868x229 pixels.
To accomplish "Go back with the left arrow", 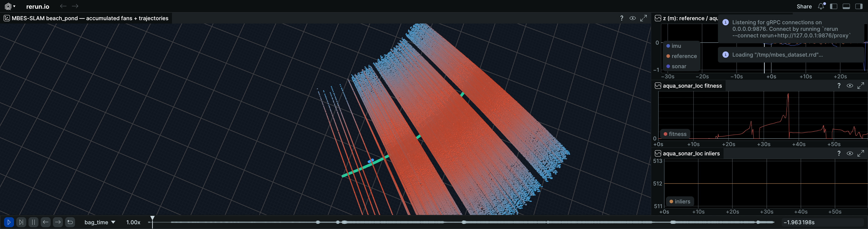I will pos(63,6).
